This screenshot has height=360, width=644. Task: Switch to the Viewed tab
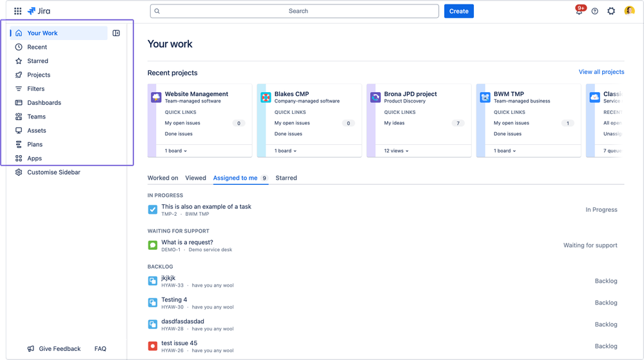coord(195,178)
